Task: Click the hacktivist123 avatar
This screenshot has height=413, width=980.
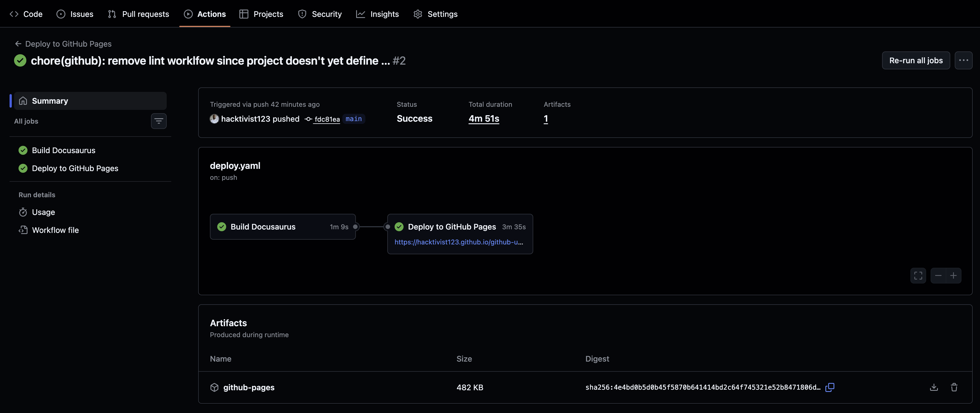Action: tap(214, 119)
